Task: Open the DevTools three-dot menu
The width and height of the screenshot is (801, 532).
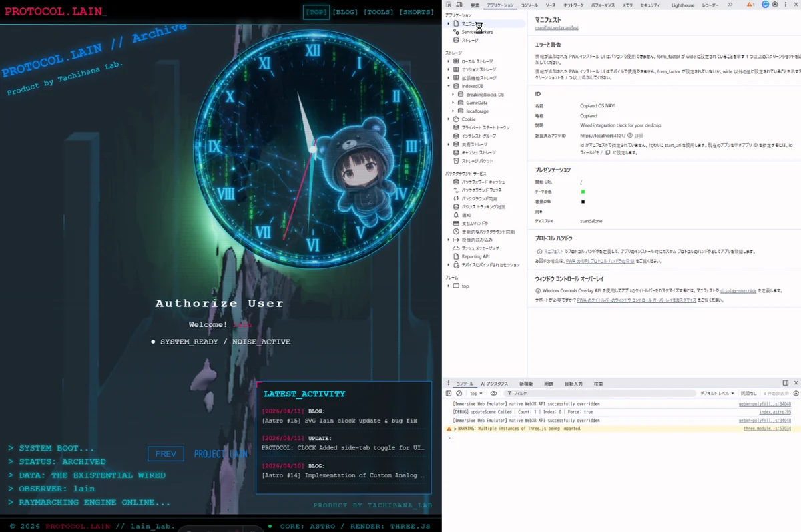Action: [785, 5]
